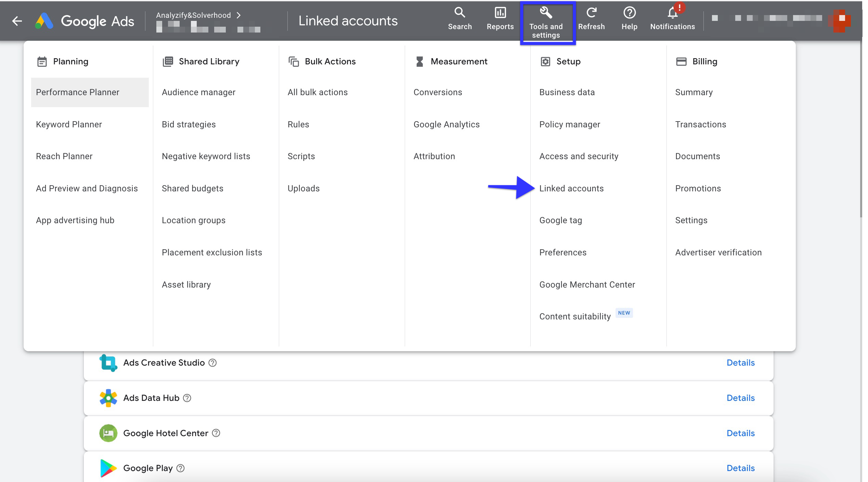Select All bulk actions
This screenshot has width=868, height=482.
(x=318, y=92)
